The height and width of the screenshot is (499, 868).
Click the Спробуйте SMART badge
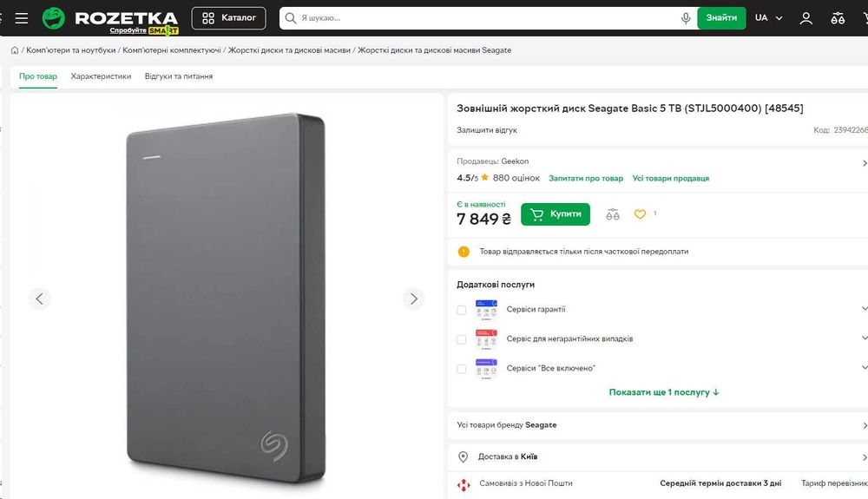tap(144, 31)
